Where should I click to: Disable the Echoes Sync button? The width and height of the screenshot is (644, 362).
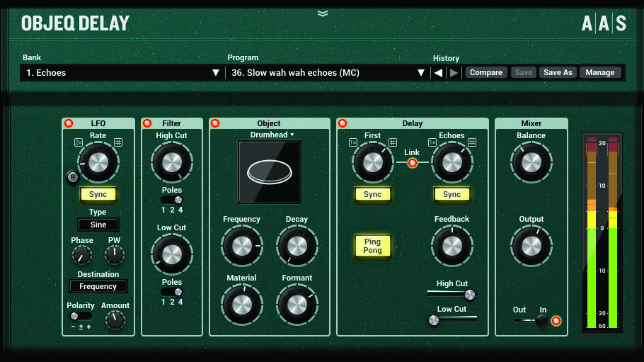[452, 194]
